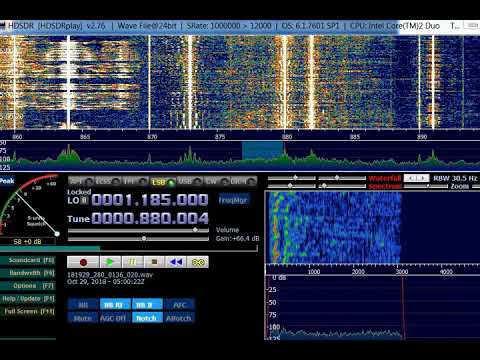
Task: Adjust the Volume slider
Action: click(x=138, y=230)
